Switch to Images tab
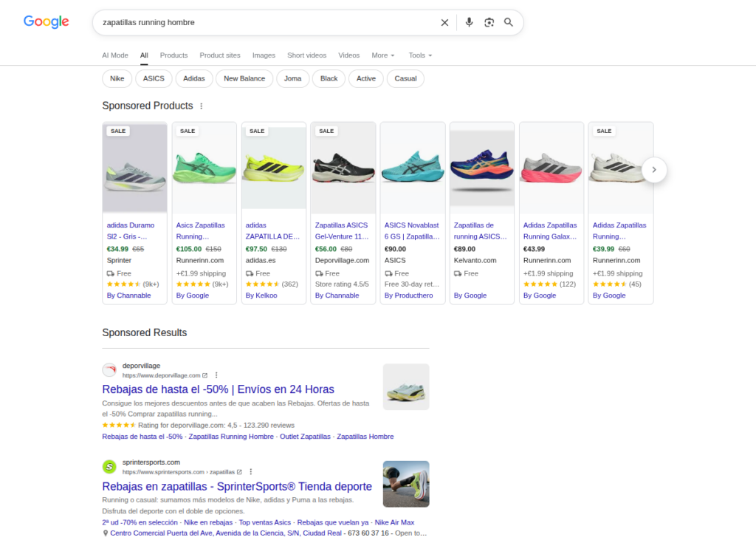 point(264,55)
